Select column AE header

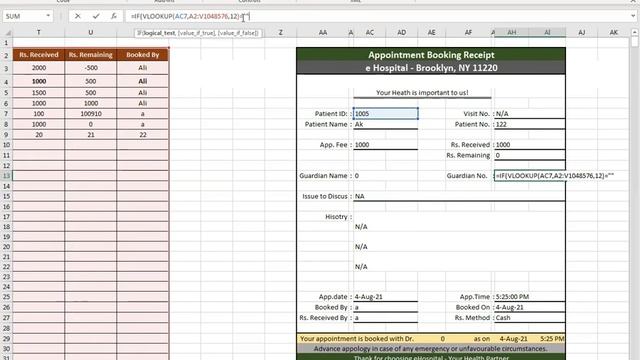click(x=431, y=32)
